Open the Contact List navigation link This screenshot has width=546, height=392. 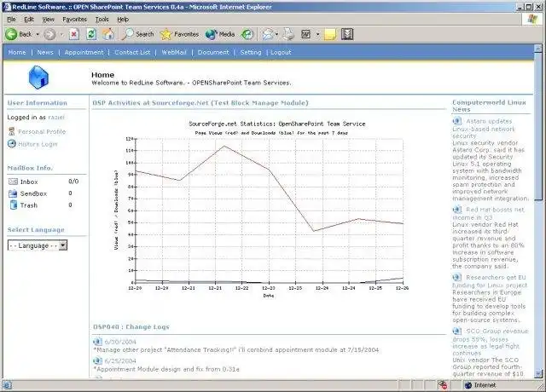[x=132, y=52]
